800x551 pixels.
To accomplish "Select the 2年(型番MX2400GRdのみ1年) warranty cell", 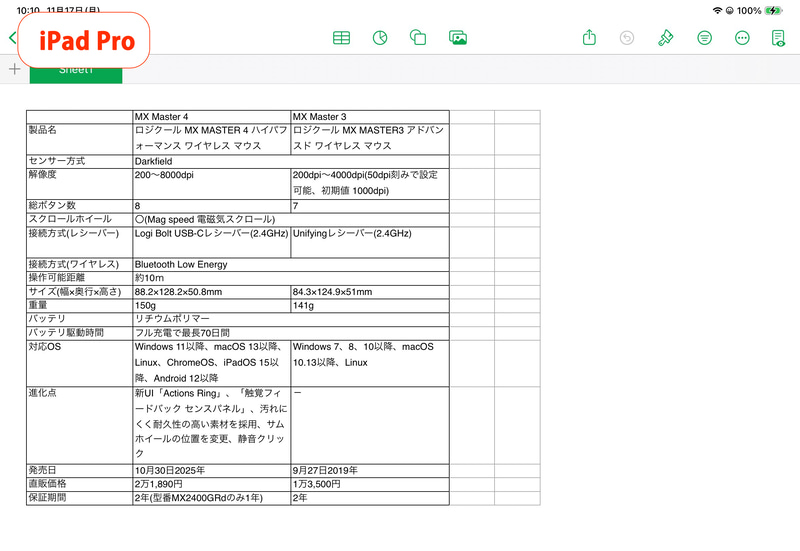I will click(212, 498).
